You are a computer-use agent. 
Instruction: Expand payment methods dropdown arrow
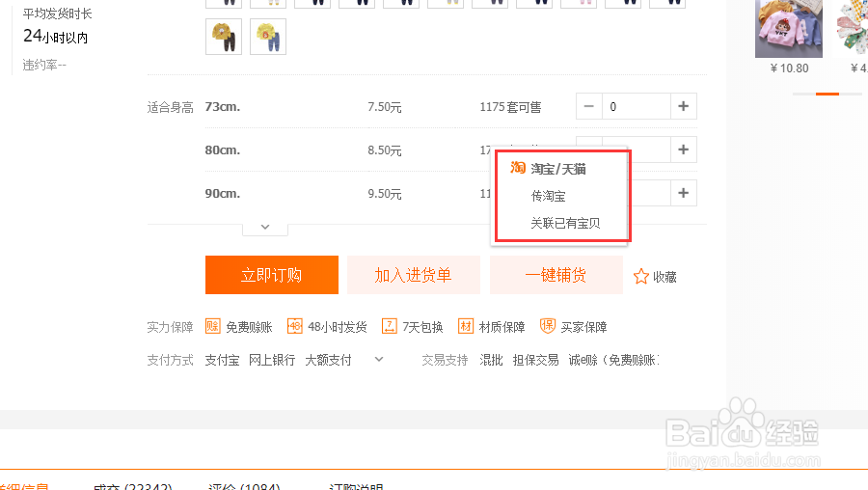tap(379, 360)
